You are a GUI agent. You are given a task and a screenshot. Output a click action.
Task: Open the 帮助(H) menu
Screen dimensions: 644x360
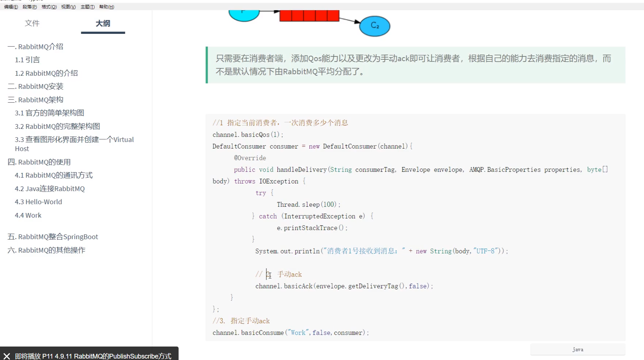click(106, 7)
